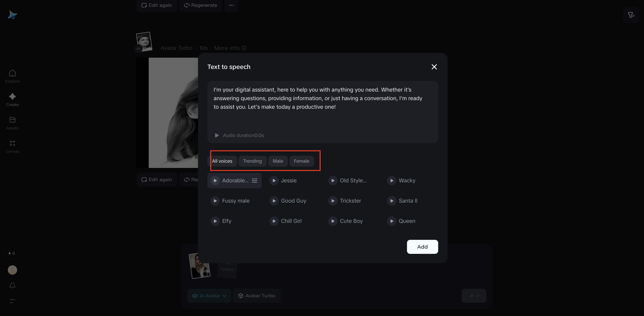
Task: Switch to All voices filter
Action: pos(222,161)
